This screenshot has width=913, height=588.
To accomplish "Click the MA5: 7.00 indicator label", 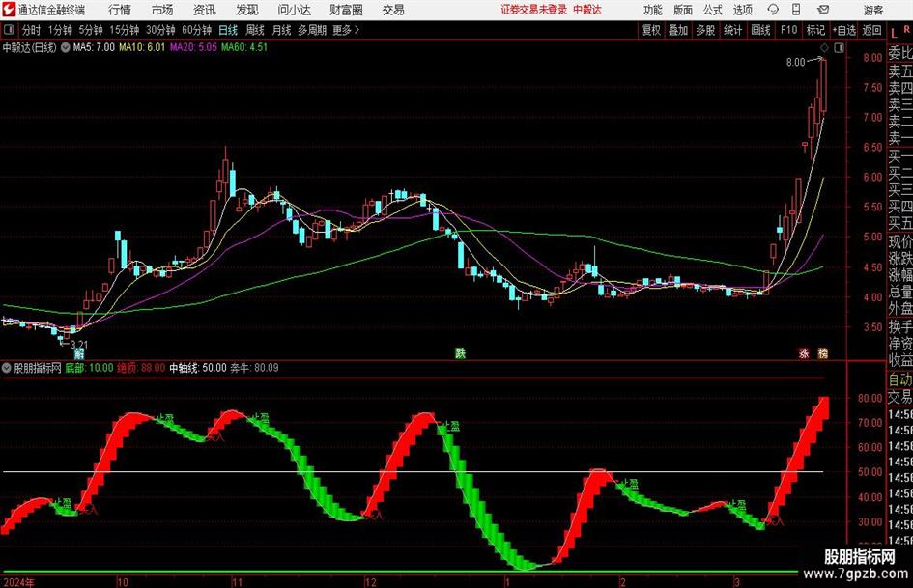I will click(94, 47).
